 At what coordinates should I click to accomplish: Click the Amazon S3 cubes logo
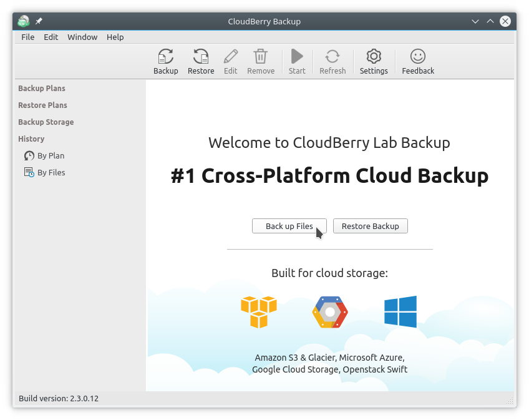coord(259,311)
